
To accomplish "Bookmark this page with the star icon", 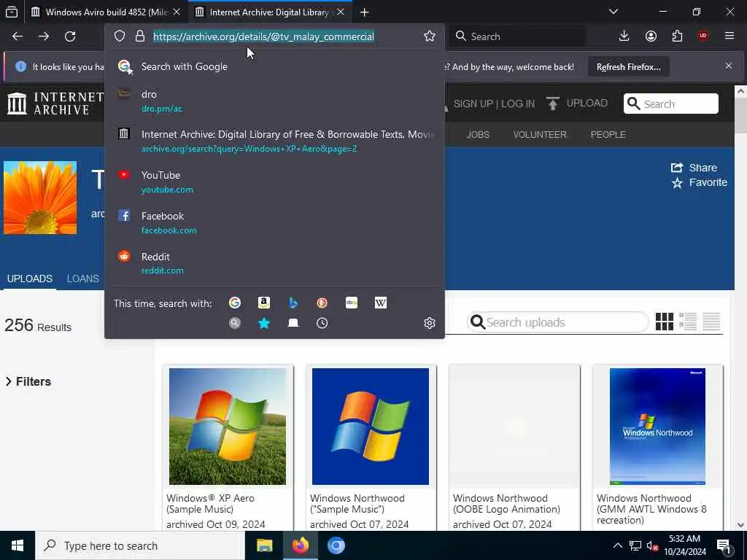I will click(x=429, y=36).
